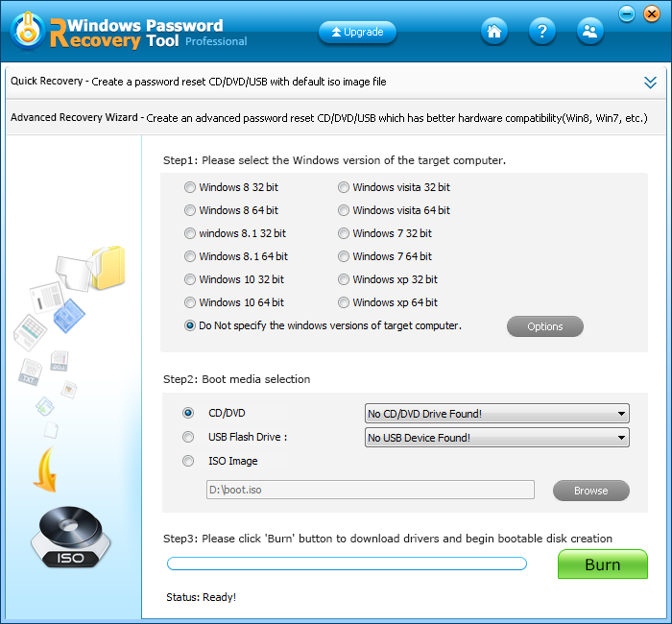
Task: Open the Help question mark icon
Action: click(542, 31)
